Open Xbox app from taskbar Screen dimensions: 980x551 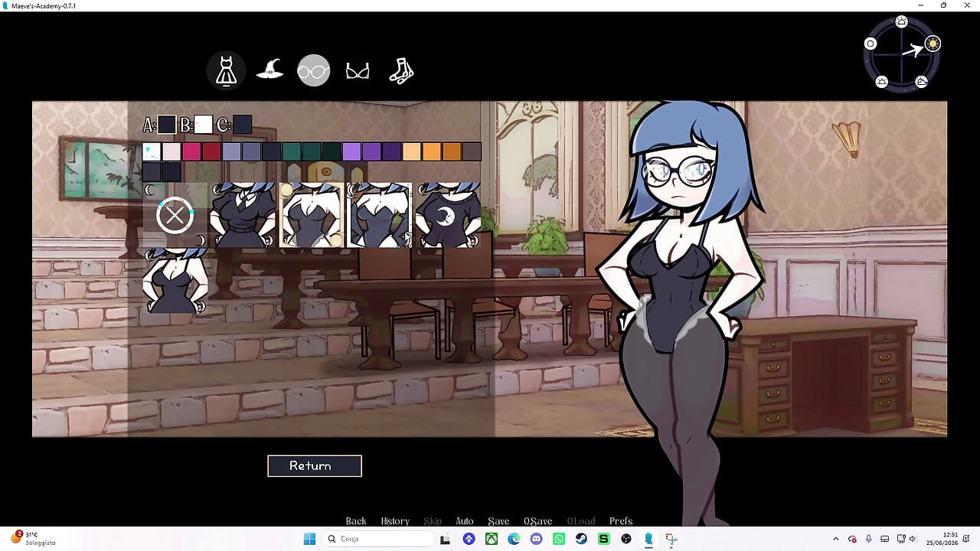click(492, 539)
